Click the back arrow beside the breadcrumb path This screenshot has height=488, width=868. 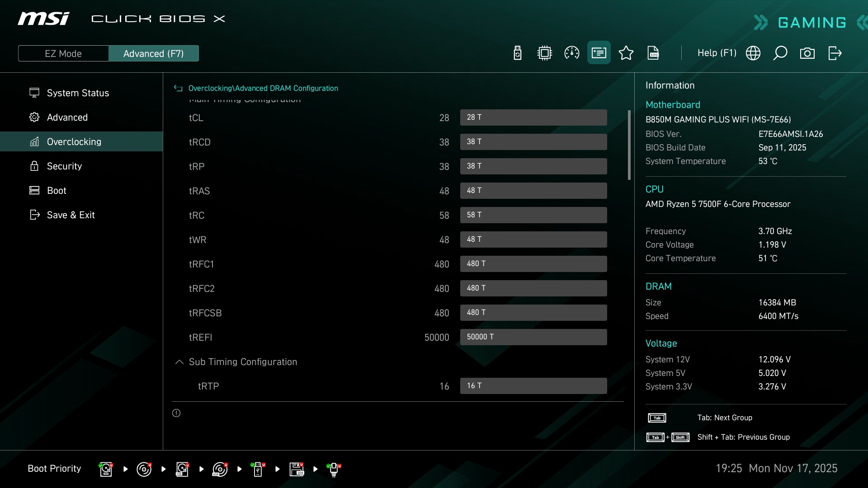[178, 89]
